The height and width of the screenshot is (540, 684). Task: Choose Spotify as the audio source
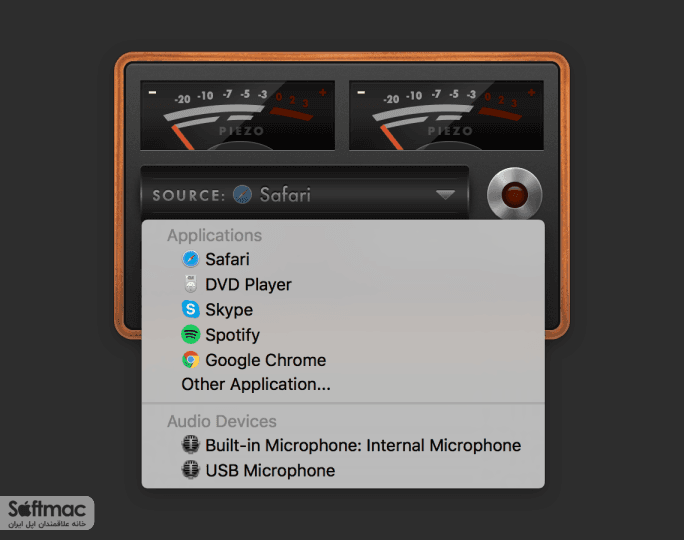click(x=233, y=335)
